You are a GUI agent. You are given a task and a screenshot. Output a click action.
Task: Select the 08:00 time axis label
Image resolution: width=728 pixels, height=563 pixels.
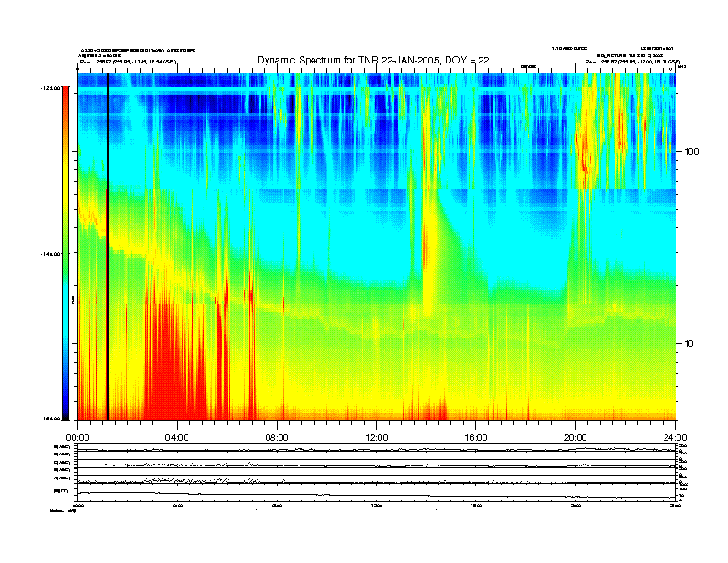coord(277,438)
